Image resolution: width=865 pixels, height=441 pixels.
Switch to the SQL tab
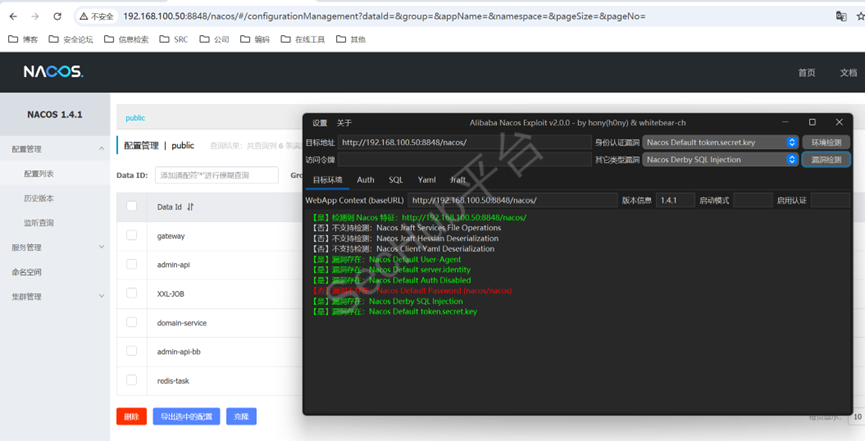point(396,180)
